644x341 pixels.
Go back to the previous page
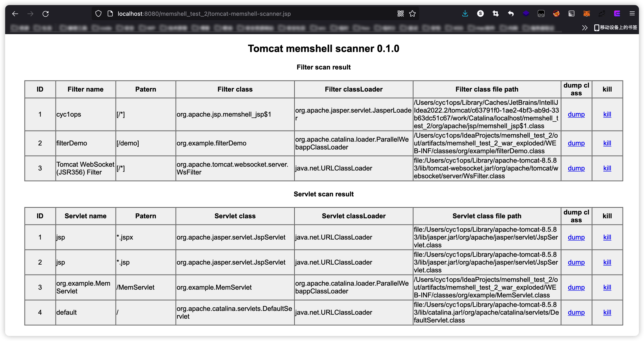point(15,14)
